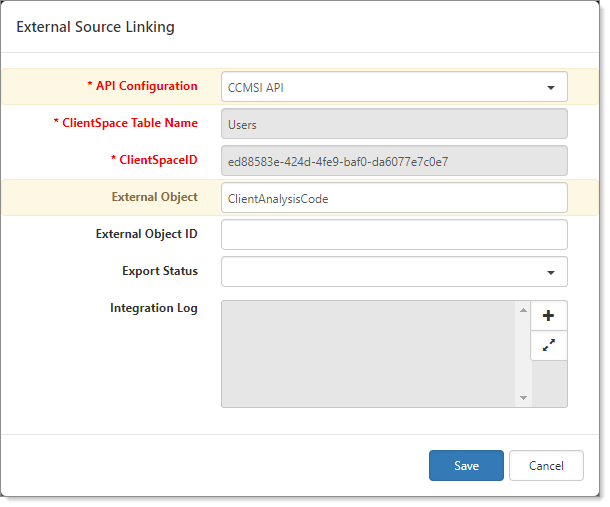This screenshot has width=610, height=507.
Task: Click inside the Integration Log text area
Action: pyautogui.click(x=368, y=354)
